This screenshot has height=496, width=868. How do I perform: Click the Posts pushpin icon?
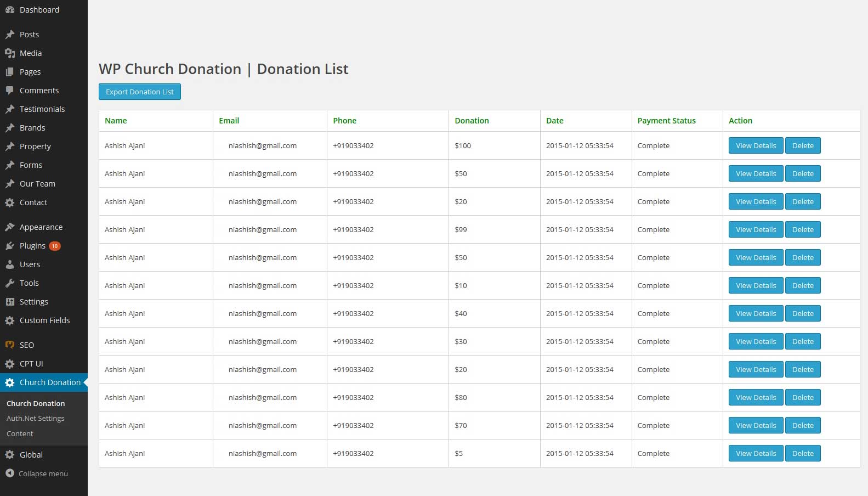coord(10,35)
